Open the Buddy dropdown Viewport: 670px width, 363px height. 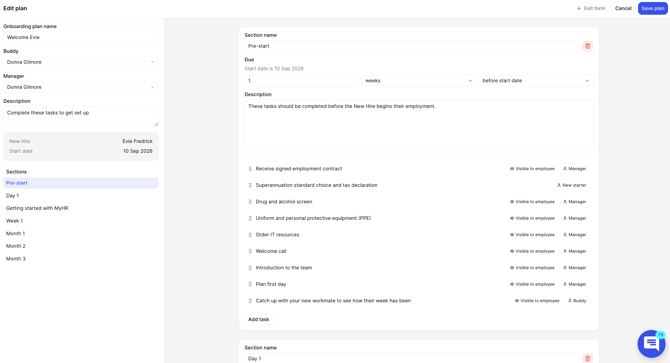pos(81,62)
